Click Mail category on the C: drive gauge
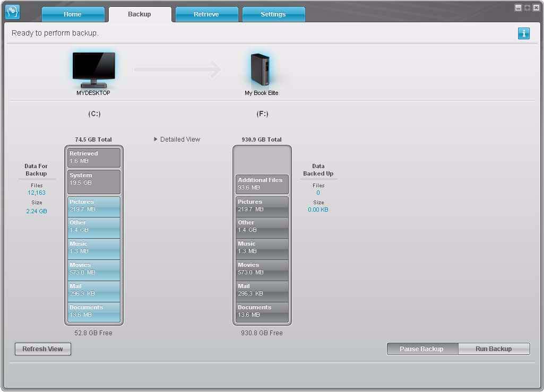The height and width of the screenshot is (392, 544). (x=93, y=291)
